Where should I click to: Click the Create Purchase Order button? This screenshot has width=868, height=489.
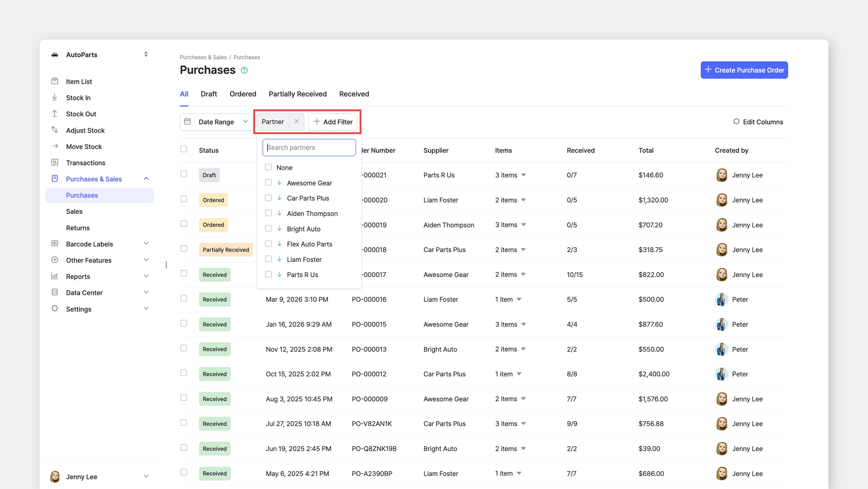pyautogui.click(x=744, y=70)
